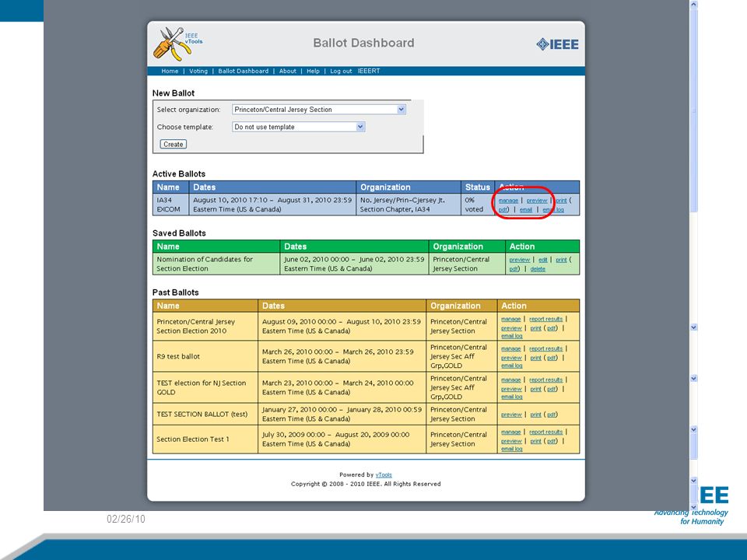Click the Active Ballots Name column header
747x560 pixels.
coord(171,187)
